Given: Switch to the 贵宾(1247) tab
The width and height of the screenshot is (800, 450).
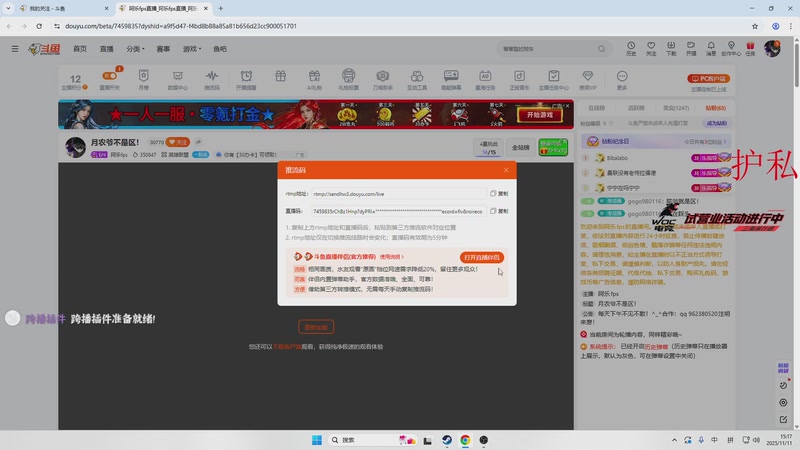Looking at the screenshot, I should [x=676, y=108].
